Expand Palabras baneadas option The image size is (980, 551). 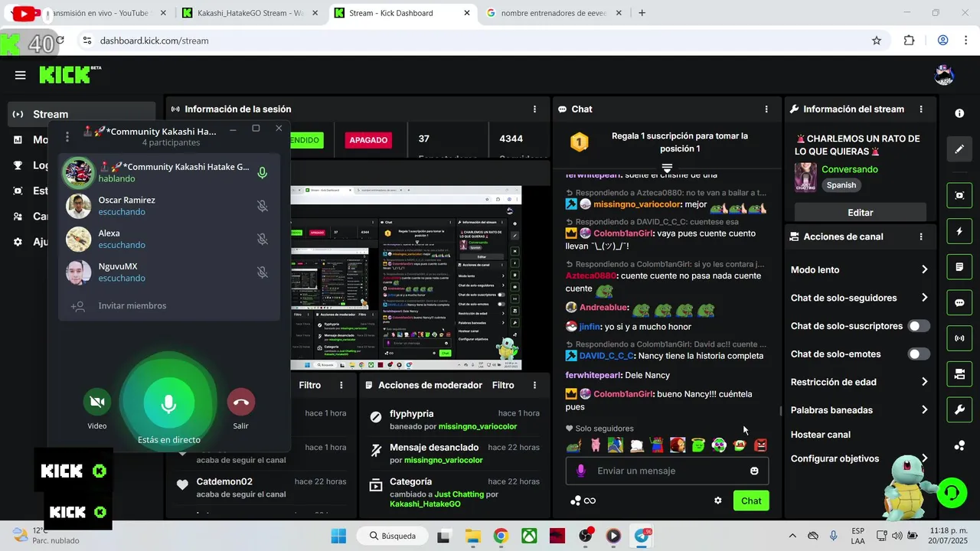861,410
